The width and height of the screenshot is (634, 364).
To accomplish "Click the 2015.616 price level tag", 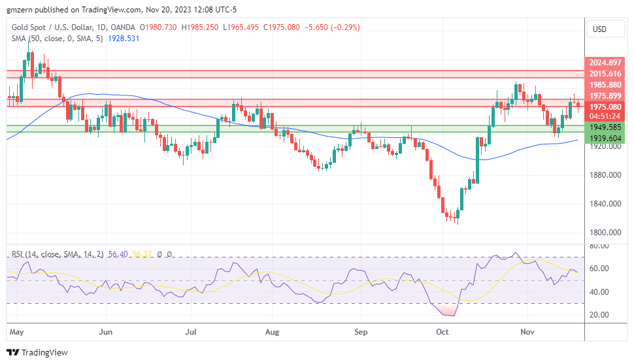I will [605, 74].
